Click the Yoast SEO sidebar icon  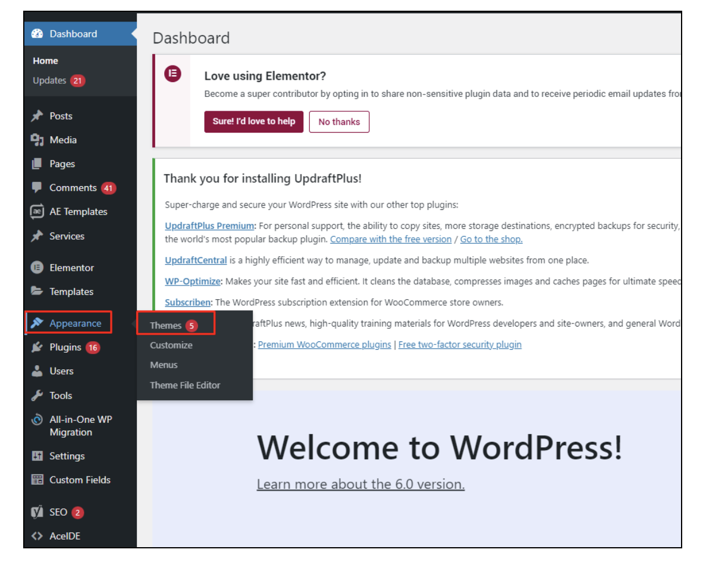tap(36, 512)
